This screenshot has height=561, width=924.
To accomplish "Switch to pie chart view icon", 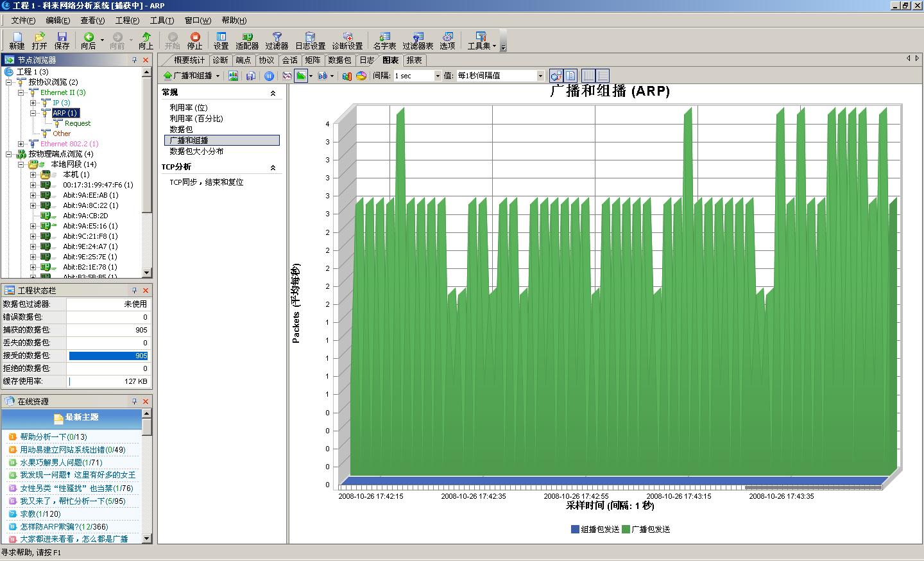I will pos(361,76).
